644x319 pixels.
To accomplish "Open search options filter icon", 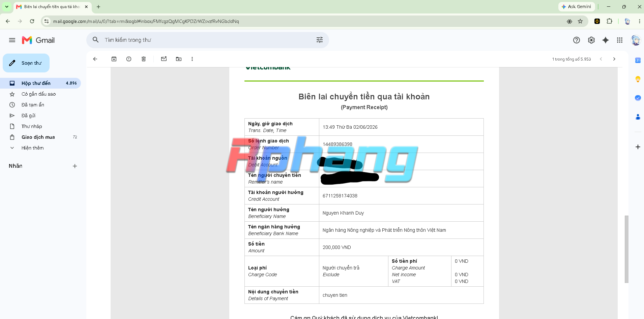I will tap(320, 40).
